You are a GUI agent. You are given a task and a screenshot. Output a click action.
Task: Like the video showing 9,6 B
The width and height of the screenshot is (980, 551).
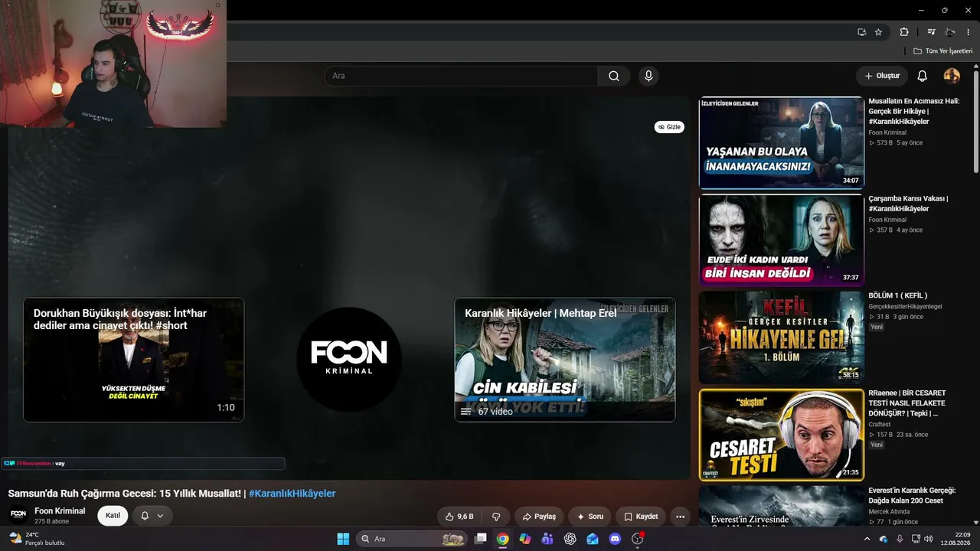[x=459, y=517]
